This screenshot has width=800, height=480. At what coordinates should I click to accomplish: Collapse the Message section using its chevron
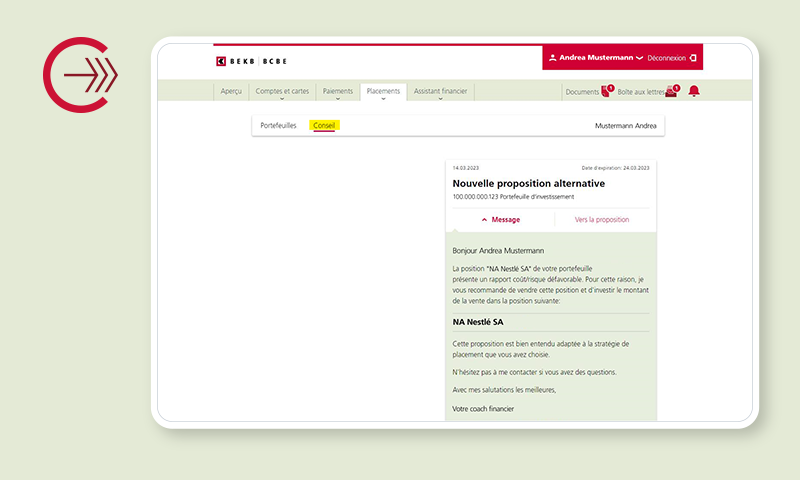point(485,219)
